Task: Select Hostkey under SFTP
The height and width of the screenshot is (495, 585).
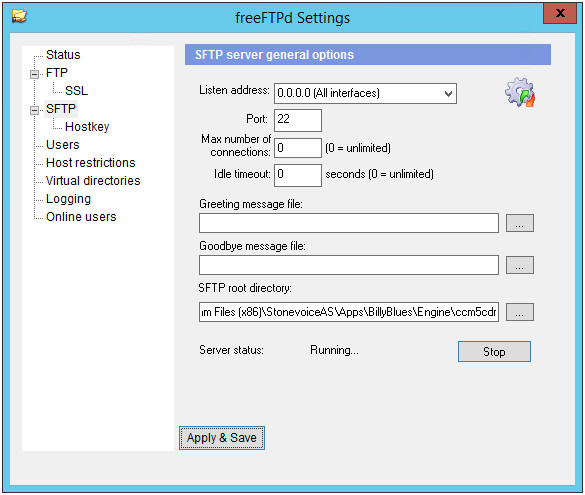Action: click(x=87, y=127)
